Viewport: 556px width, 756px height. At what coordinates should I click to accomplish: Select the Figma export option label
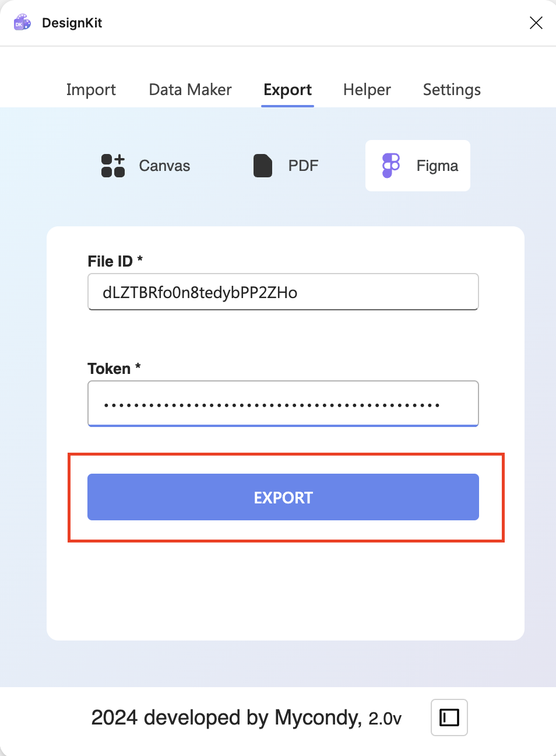(x=437, y=166)
